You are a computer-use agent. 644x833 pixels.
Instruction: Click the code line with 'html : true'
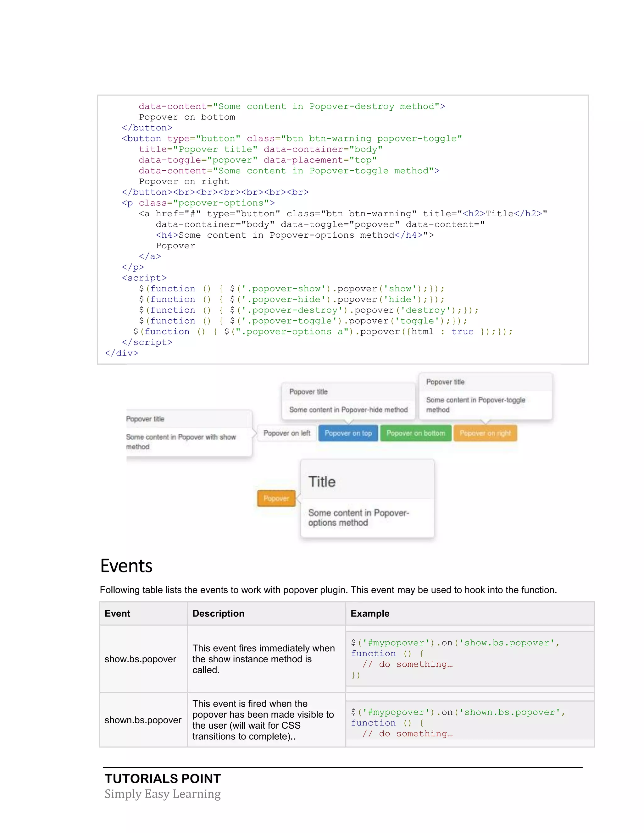[x=323, y=331]
